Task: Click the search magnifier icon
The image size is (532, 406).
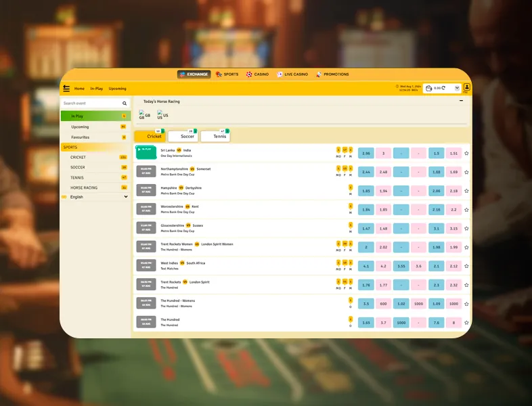Action: pos(125,103)
